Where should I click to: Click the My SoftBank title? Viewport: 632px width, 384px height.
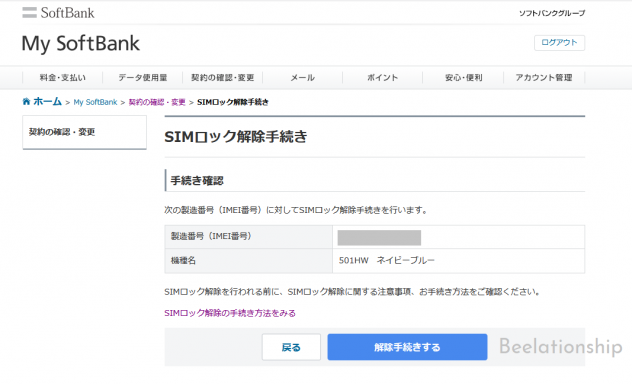pyautogui.click(x=81, y=44)
